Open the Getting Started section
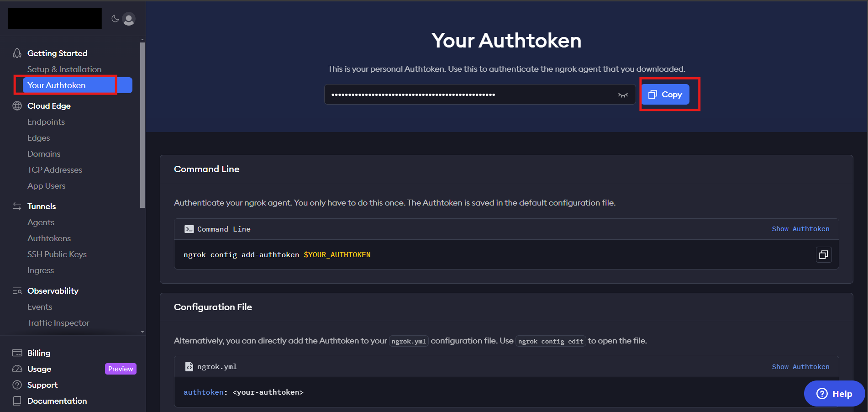 57,53
